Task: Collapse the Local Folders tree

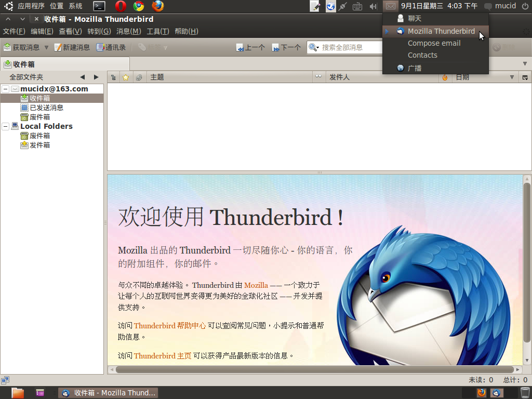Action: [x=5, y=126]
